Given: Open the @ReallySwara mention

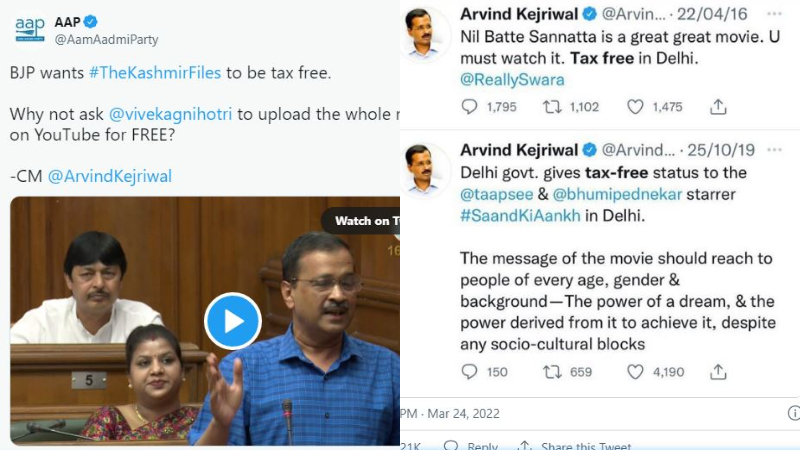Looking at the screenshot, I should point(512,80).
